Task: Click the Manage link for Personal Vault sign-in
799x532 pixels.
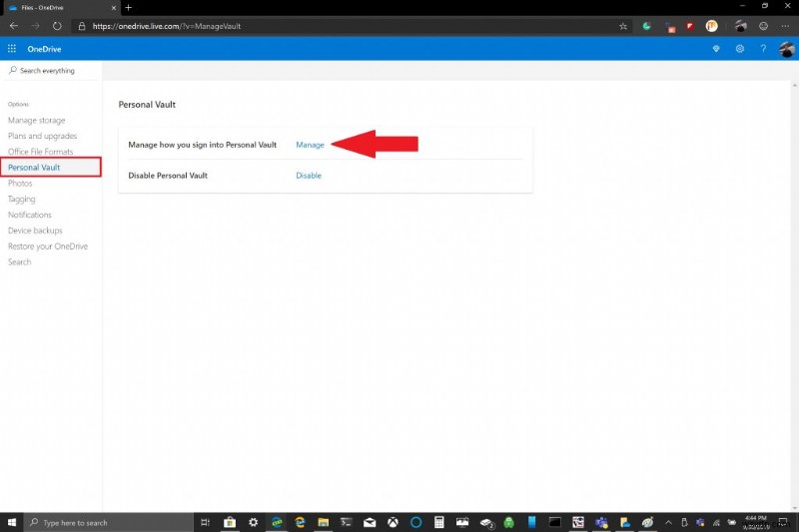Action: click(x=310, y=145)
